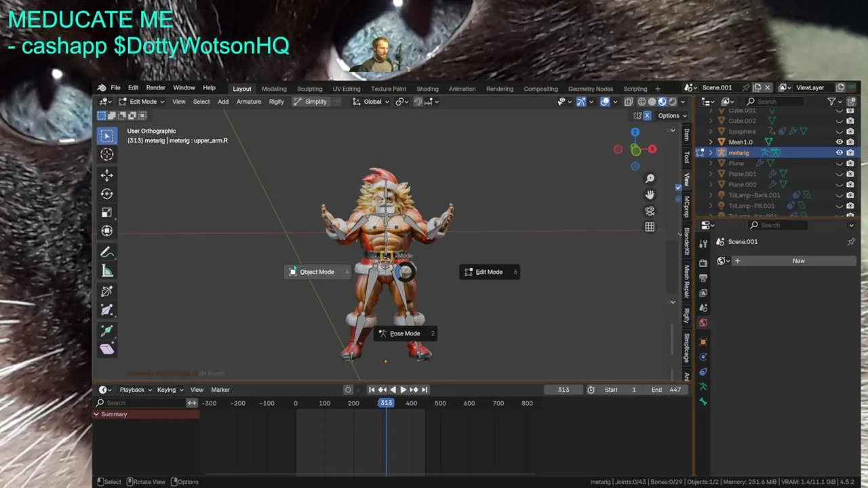
Task: Open the World properties tab icon
Action: [703, 323]
